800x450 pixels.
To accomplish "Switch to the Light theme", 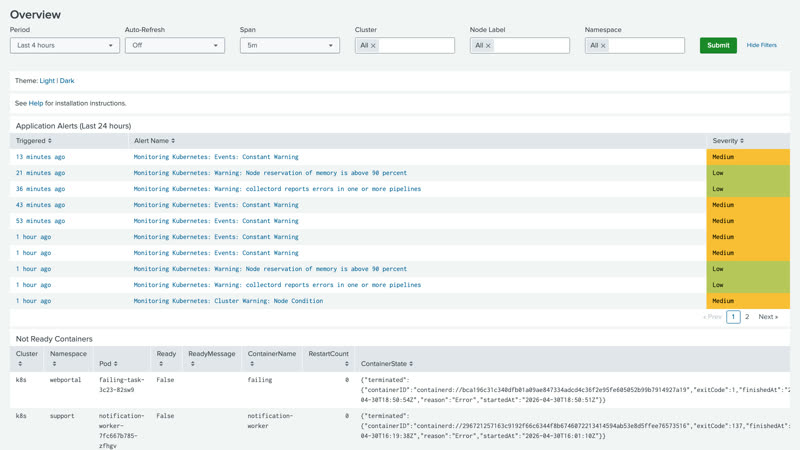I will [x=47, y=81].
